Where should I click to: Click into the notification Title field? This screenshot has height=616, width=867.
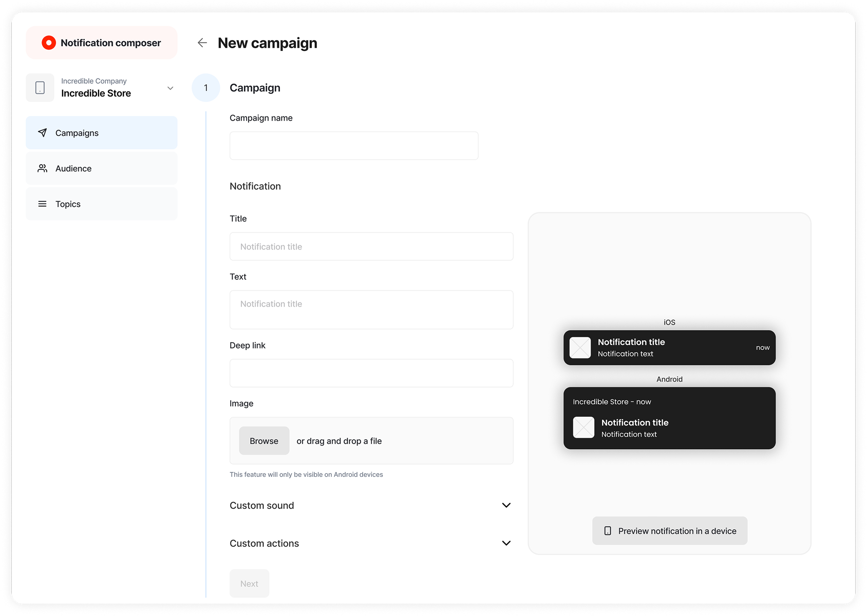pyautogui.click(x=371, y=246)
